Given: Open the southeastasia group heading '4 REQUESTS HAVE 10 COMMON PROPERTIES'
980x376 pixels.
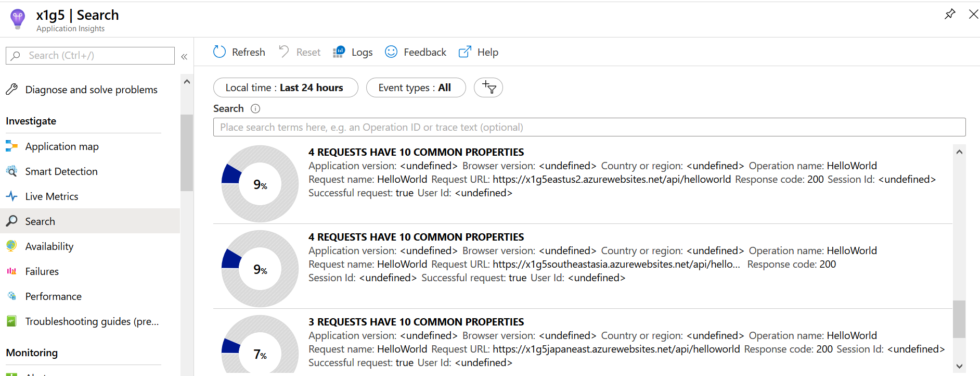Looking at the screenshot, I should click(x=416, y=237).
